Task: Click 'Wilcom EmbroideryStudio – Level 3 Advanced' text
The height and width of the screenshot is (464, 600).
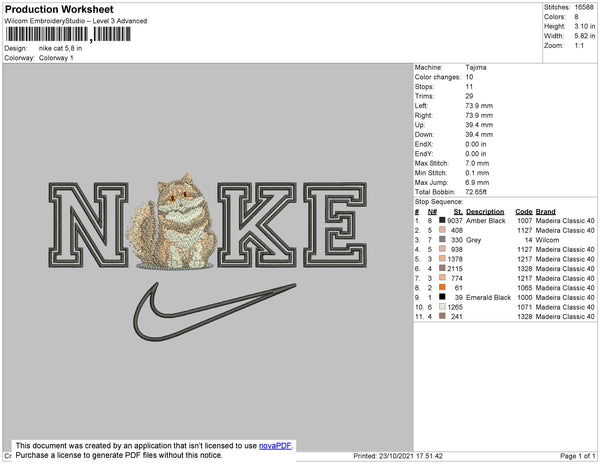Action: 76,21
